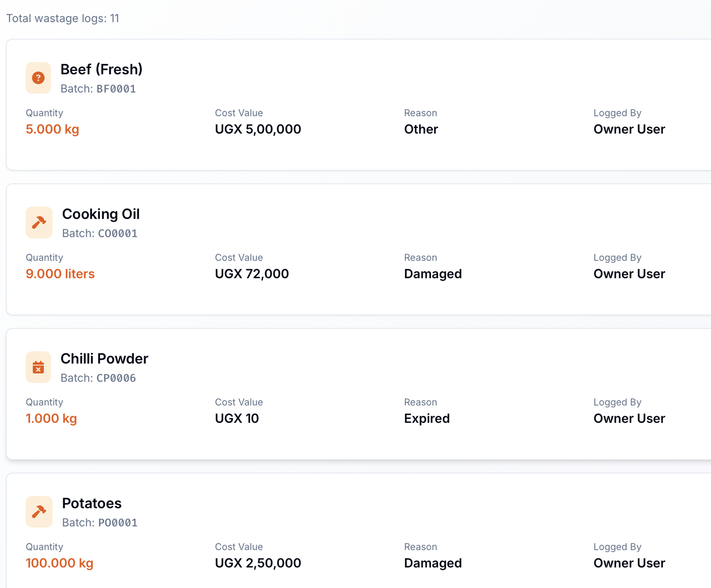
Task: Click the Total wastage logs count text
Action: pyautogui.click(x=63, y=18)
